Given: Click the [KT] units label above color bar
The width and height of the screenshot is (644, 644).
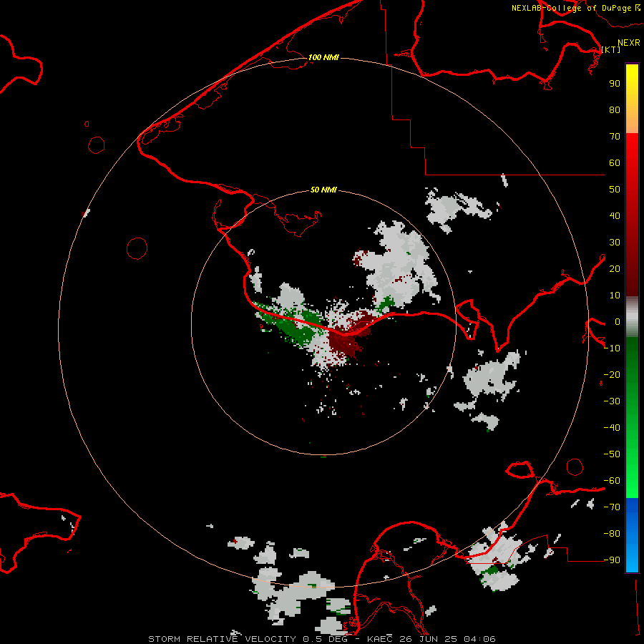Looking at the screenshot, I should coord(611,49).
